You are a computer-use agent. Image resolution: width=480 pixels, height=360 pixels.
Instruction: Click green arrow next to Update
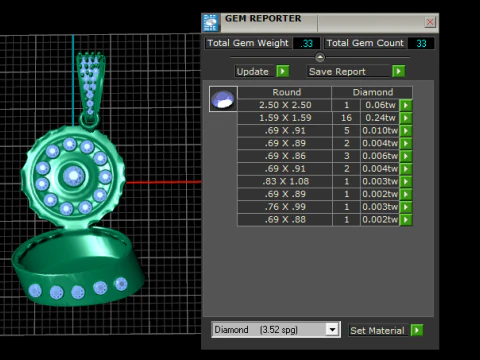coord(283,71)
